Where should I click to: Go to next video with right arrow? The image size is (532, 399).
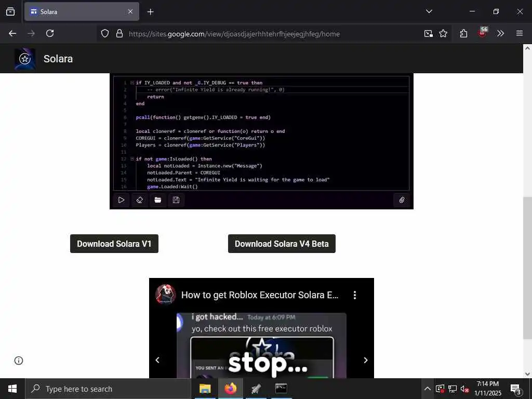pyautogui.click(x=365, y=360)
